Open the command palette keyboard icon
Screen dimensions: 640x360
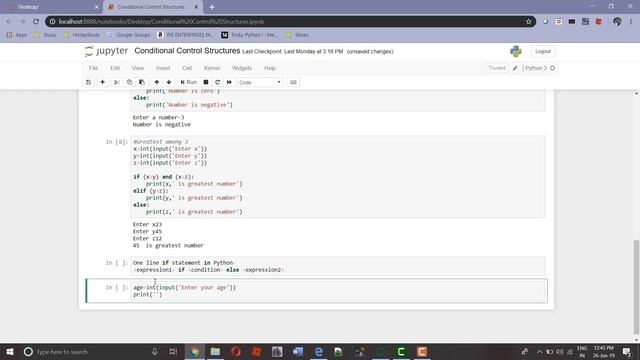pyautogui.click(x=293, y=82)
